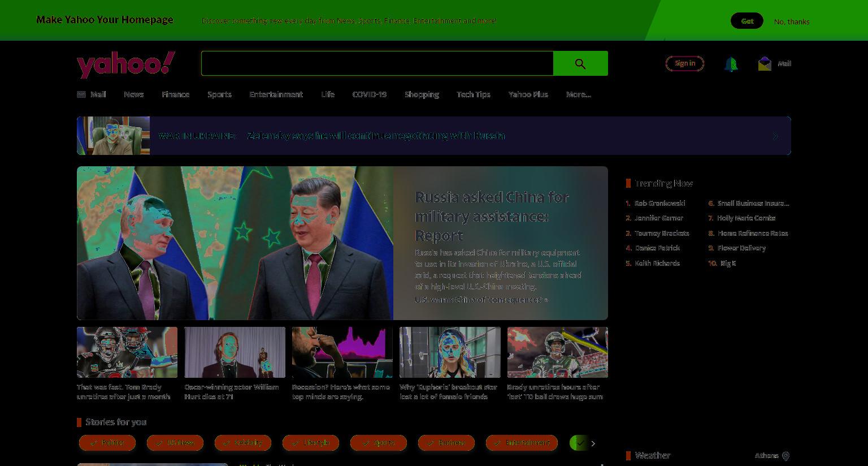
Task: Open the Shopping navigation item
Action: 422,94
